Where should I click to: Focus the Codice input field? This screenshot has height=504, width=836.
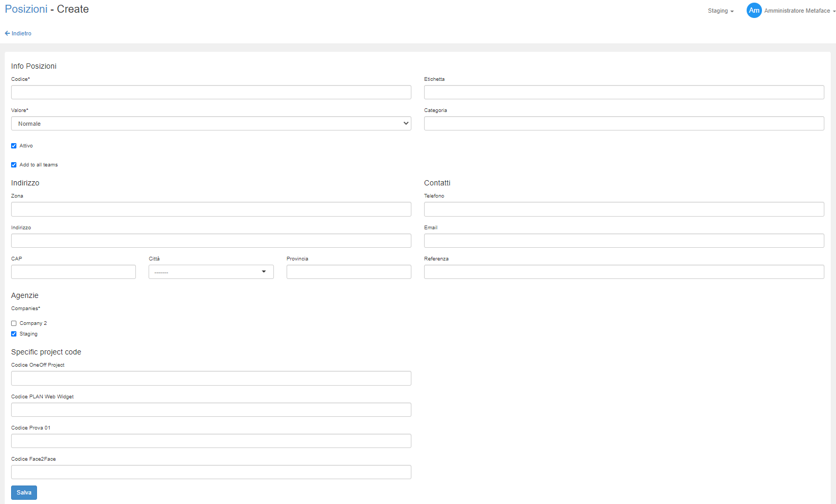[211, 92]
